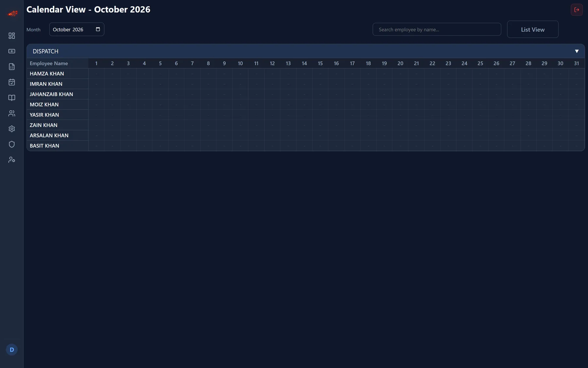The image size is (588, 368).
Task: Click day 1 column header
Action: [x=96, y=63]
